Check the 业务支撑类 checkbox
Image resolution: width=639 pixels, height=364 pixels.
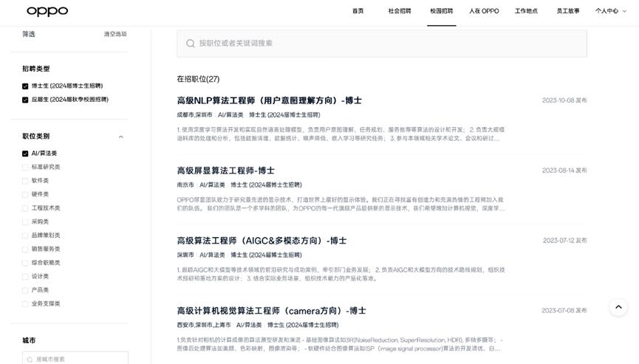(25, 303)
